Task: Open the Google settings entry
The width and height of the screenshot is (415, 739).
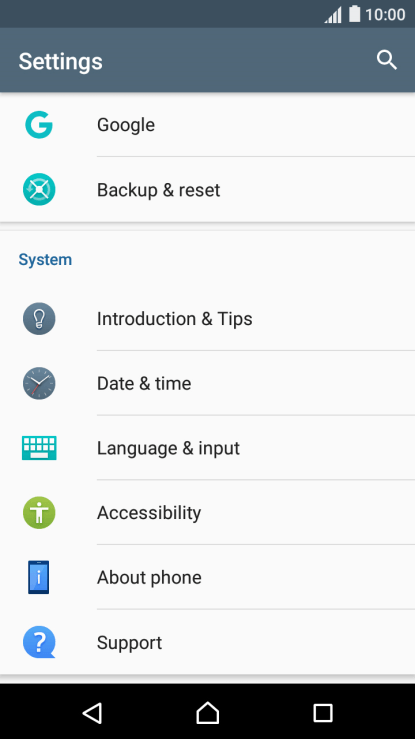Action: pyautogui.click(x=207, y=125)
